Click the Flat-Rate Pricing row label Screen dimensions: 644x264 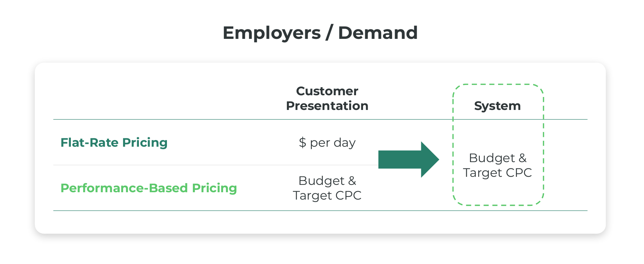[x=114, y=143]
